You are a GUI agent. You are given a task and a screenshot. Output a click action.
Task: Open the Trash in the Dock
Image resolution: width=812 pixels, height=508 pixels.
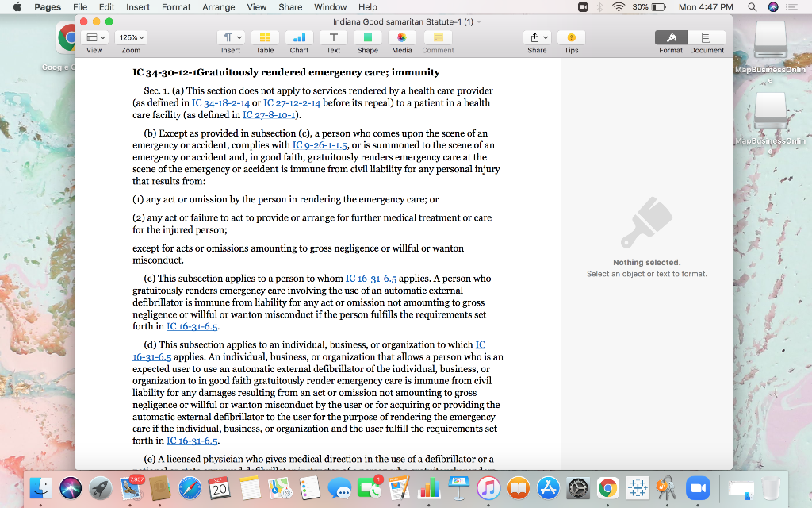(771, 488)
